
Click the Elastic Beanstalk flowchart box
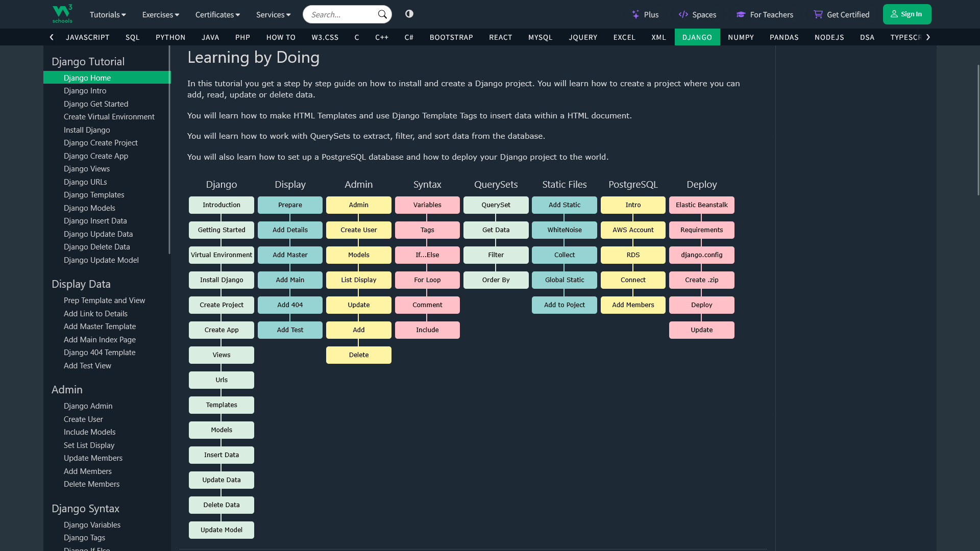pyautogui.click(x=702, y=205)
